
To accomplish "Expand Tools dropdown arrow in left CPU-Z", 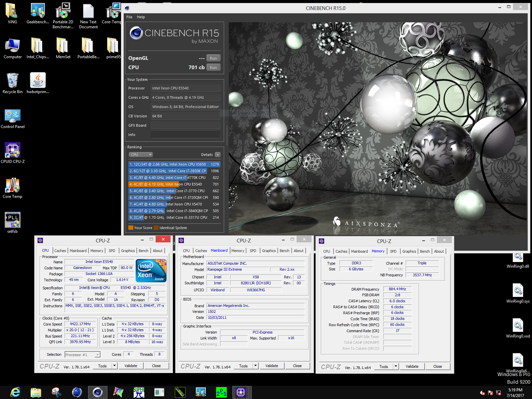I will [114, 366].
